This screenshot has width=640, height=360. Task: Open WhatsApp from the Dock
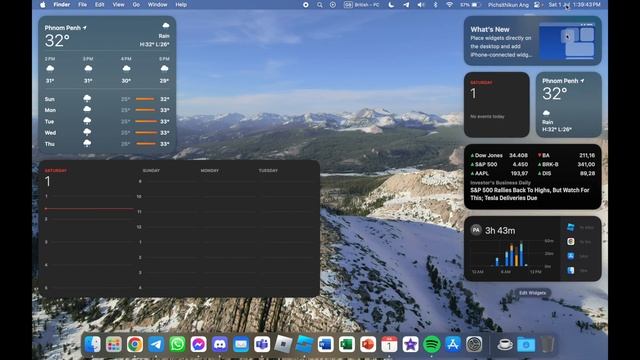click(177, 344)
